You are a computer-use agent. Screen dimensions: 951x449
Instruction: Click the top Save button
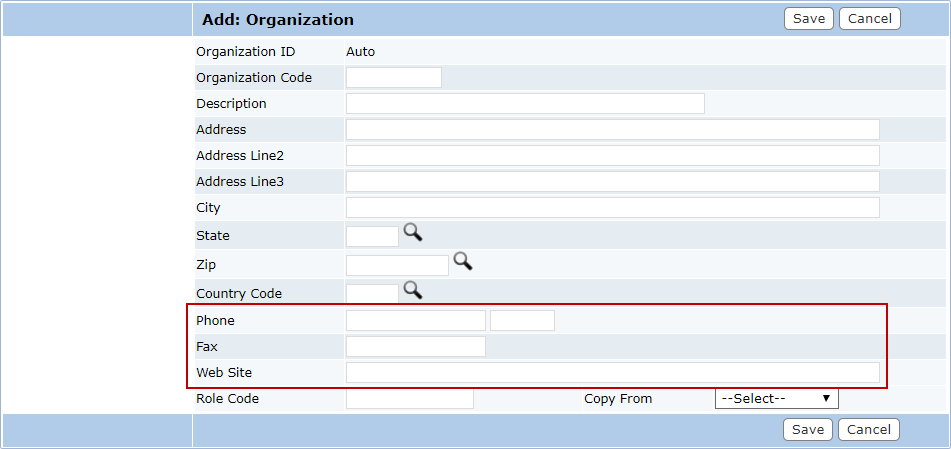(809, 19)
